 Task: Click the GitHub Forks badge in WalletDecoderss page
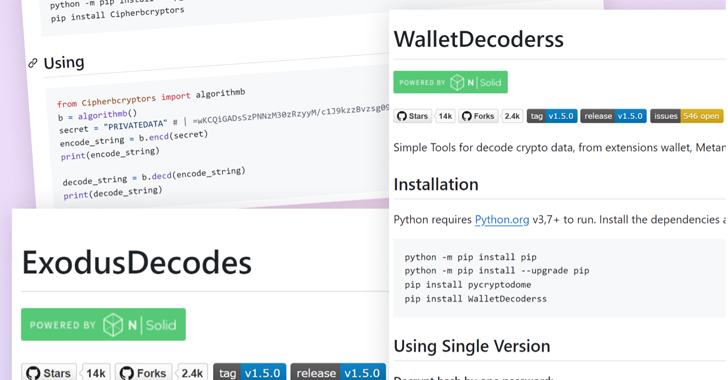tap(478, 116)
